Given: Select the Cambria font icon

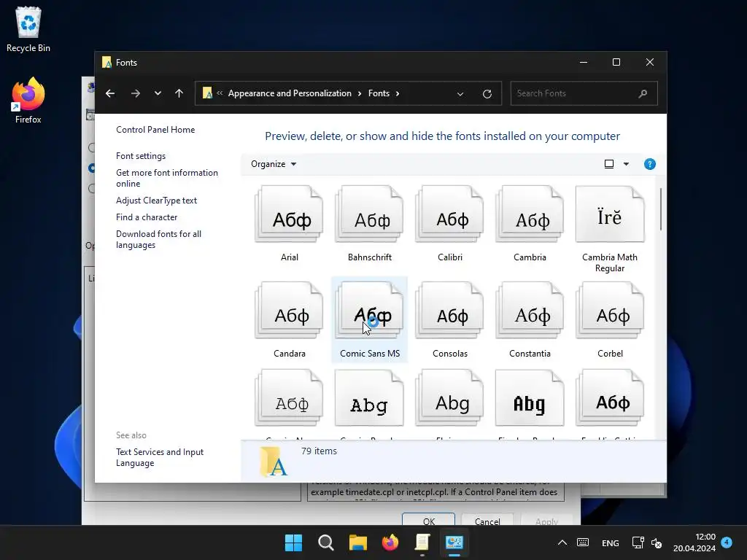Looking at the screenshot, I should click(530, 214).
